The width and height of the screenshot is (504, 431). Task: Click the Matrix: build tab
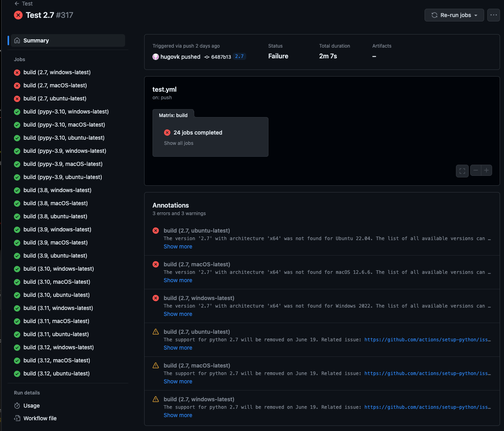[x=173, y=115]
